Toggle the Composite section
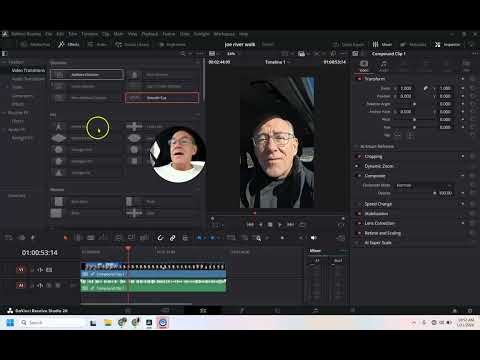Image resolution: width=480 pixels, height=360 pixels. tap(359, 176)
